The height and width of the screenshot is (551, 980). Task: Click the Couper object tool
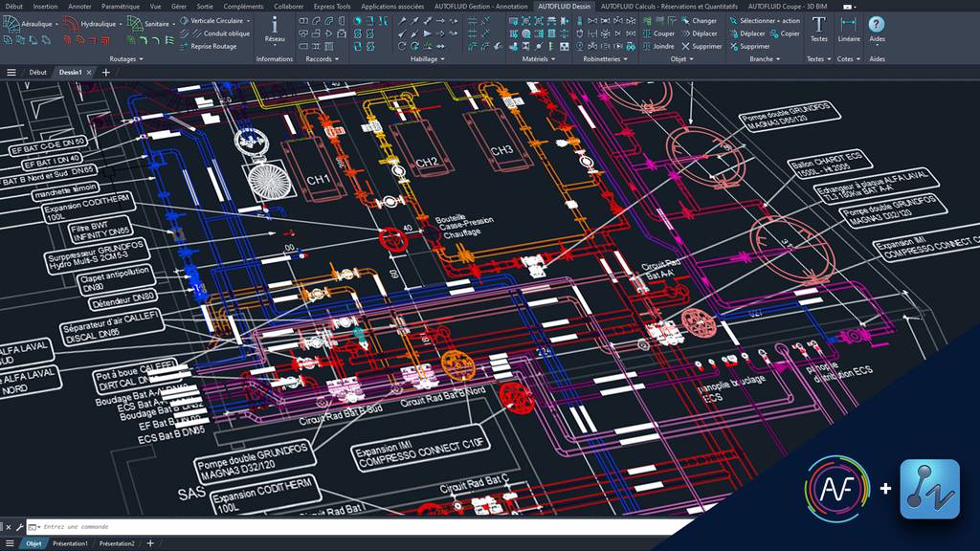[658, 33]
